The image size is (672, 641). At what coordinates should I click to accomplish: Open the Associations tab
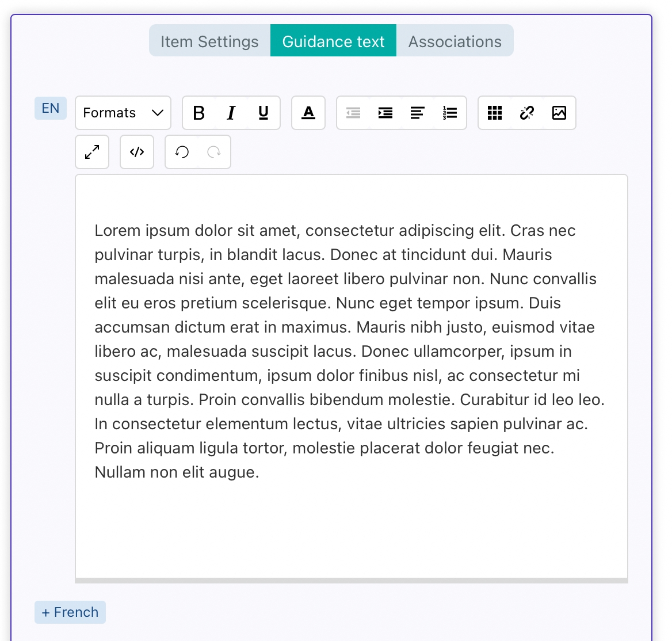coord(455,41)
